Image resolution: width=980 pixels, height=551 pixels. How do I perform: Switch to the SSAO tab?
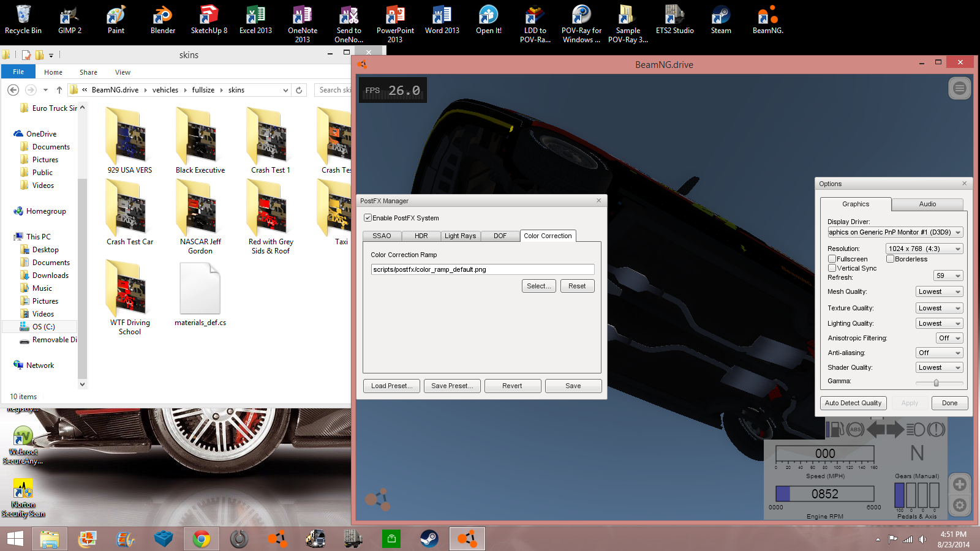(382, 236)
